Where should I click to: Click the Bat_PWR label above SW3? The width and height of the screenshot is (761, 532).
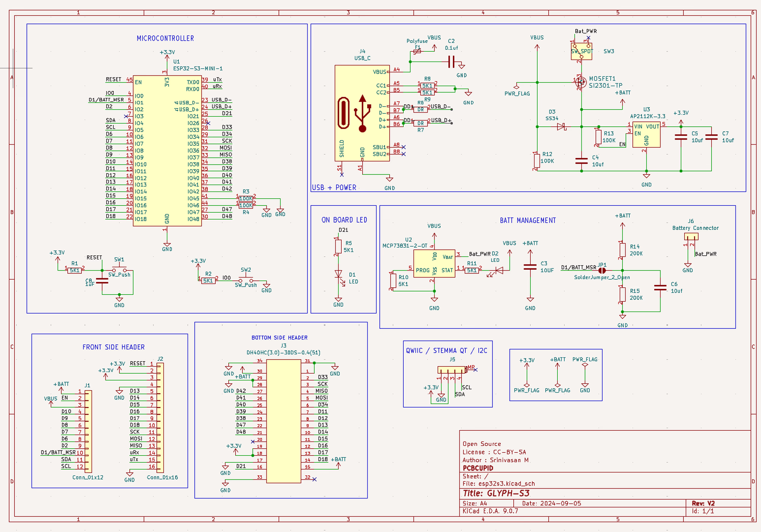[x=586, y=31]
